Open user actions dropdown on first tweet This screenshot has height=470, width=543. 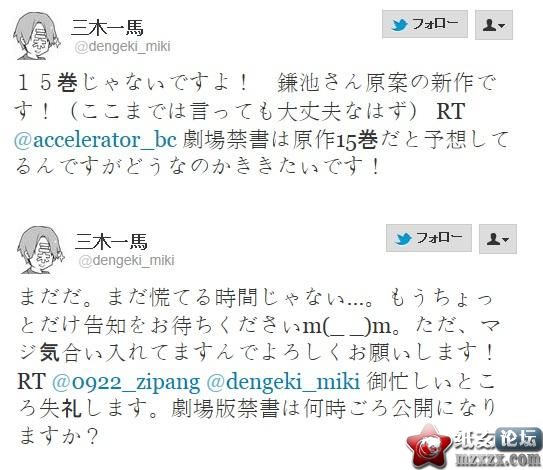[x=494, y=25]
